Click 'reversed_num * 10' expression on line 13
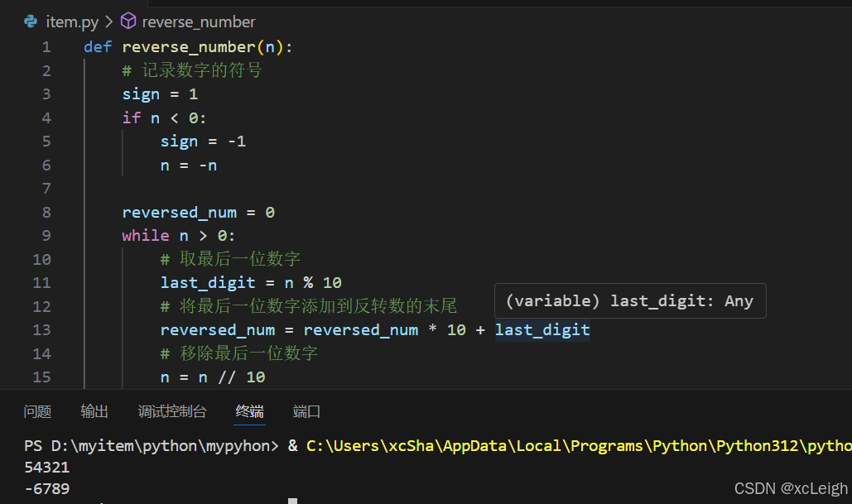852x504 pixels. pos(385,329)
